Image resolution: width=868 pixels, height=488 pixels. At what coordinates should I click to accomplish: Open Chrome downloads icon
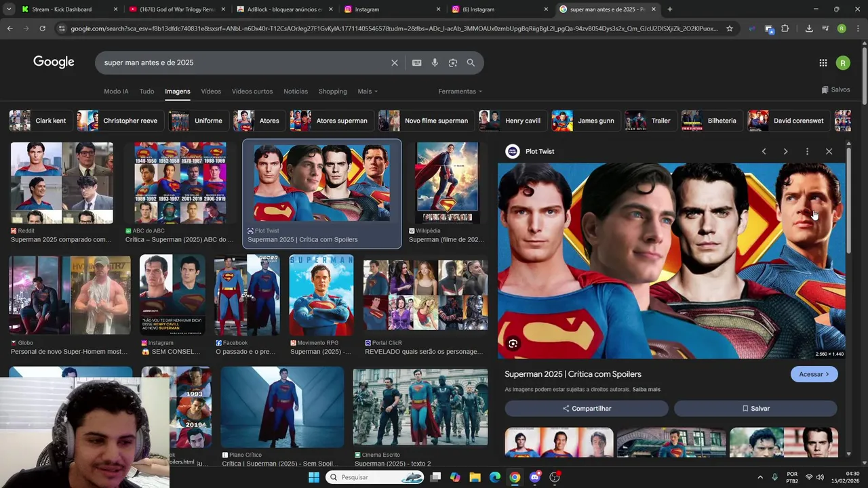coord(809,28)
